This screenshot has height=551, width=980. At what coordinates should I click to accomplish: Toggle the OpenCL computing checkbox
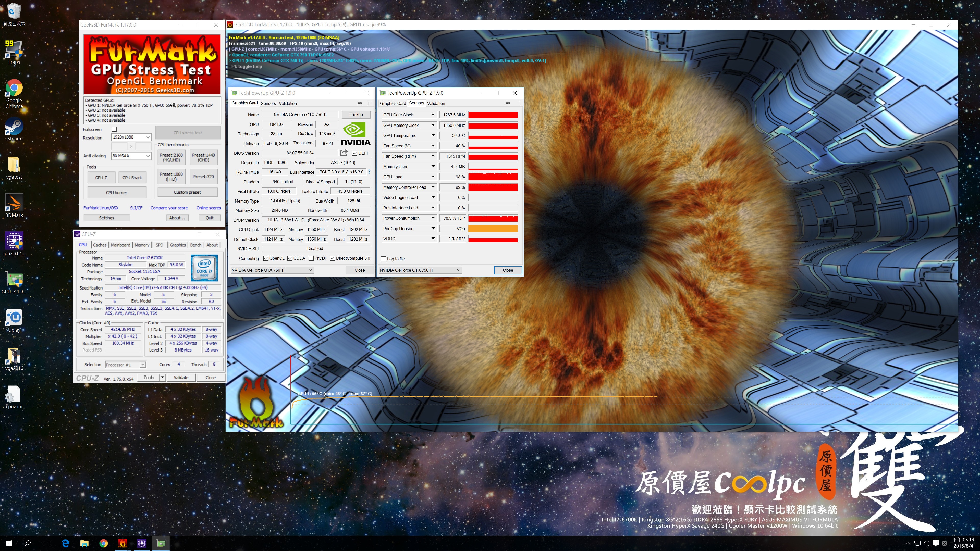click(265, 258)
